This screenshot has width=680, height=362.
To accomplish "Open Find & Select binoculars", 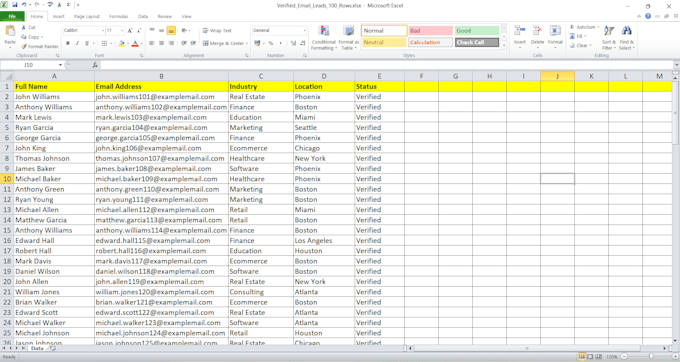I will point(626,38).
